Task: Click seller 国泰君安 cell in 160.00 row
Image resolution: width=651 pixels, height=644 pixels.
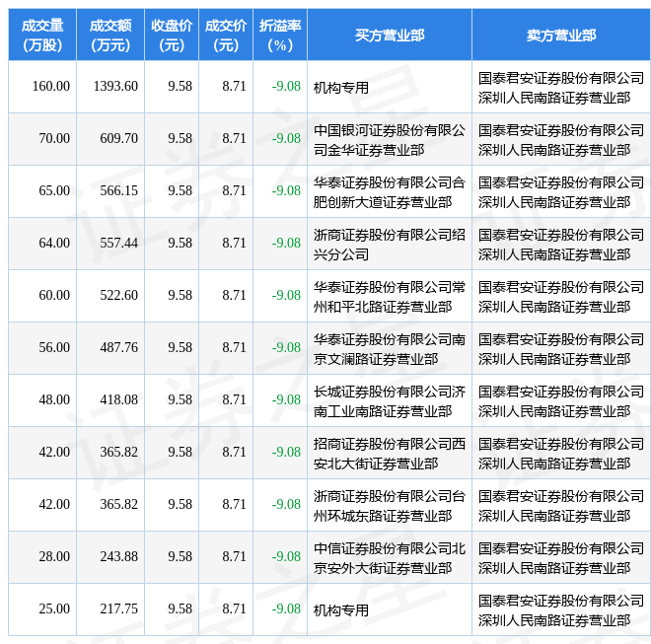Action: point(561,88)
